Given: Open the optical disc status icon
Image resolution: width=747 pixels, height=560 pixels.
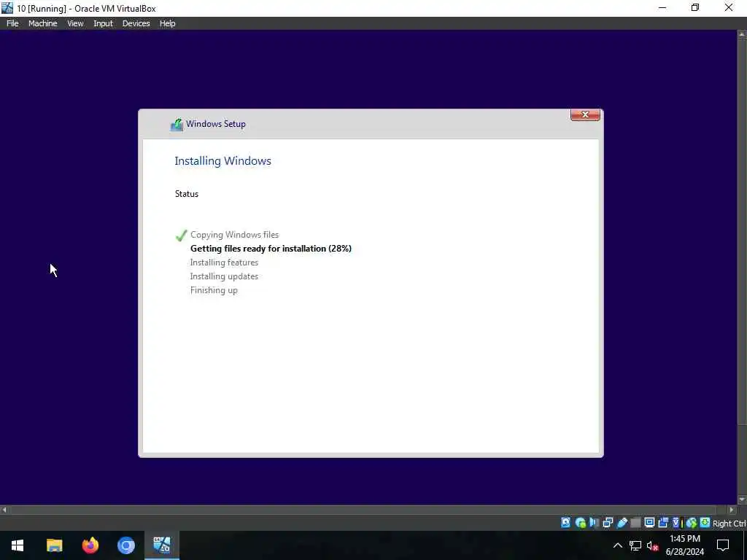Looking at the screenshot, I should [x=580, y=523].
